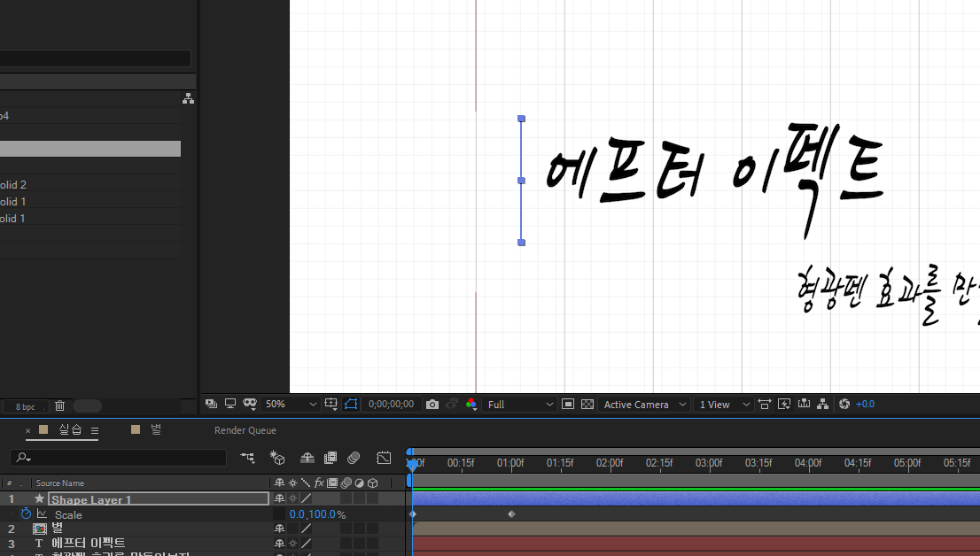This screenshot has width=980, height=556.
Task: Delete selected item with trash icon
Action: [x=60, y=405]
